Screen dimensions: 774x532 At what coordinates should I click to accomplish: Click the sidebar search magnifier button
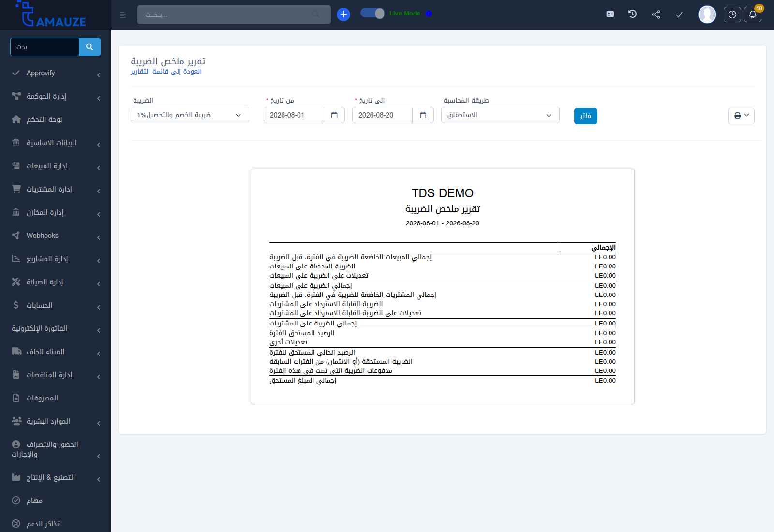coord(89,47)
